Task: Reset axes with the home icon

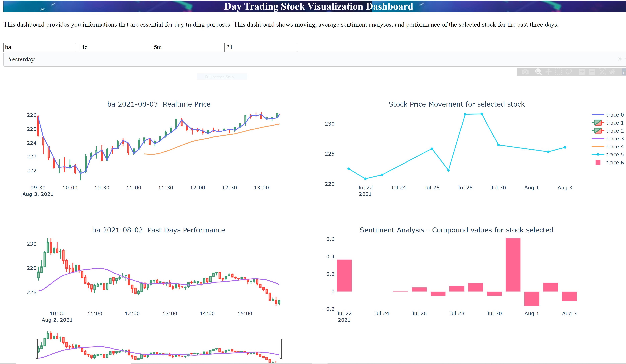Action: (x=612, y=72)
